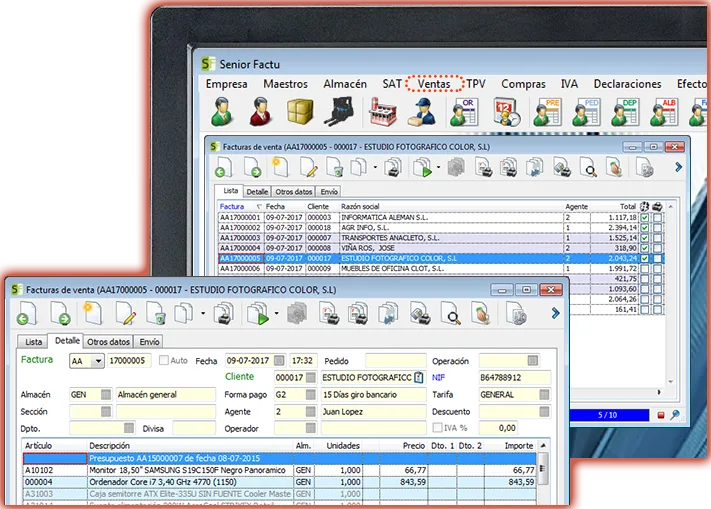Open the articles yellow box icon
The width and height of the screenshot is (711, 509).
point(300,111)
